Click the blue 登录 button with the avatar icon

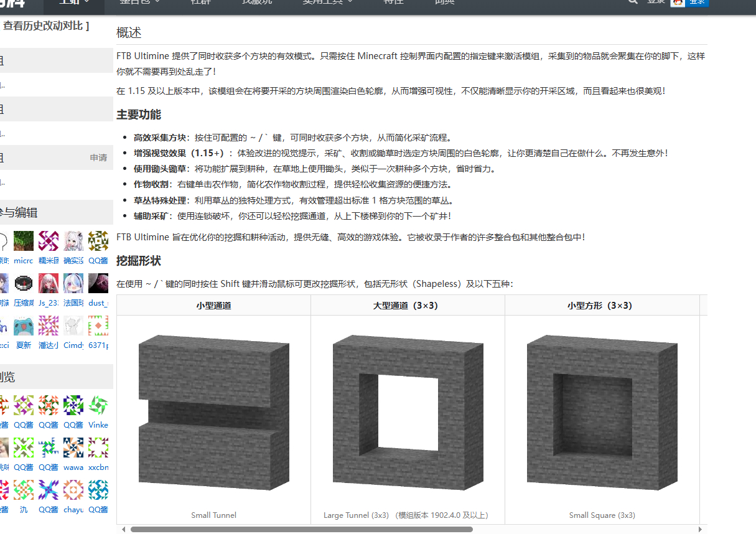point(689,2)
